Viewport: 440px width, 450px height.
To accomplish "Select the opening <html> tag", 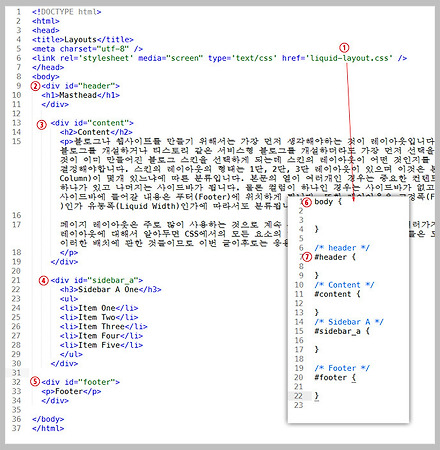I will pos(46,21).
